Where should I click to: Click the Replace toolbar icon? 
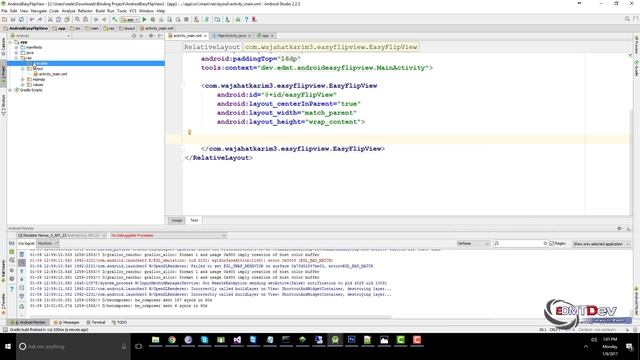(85, 20)
